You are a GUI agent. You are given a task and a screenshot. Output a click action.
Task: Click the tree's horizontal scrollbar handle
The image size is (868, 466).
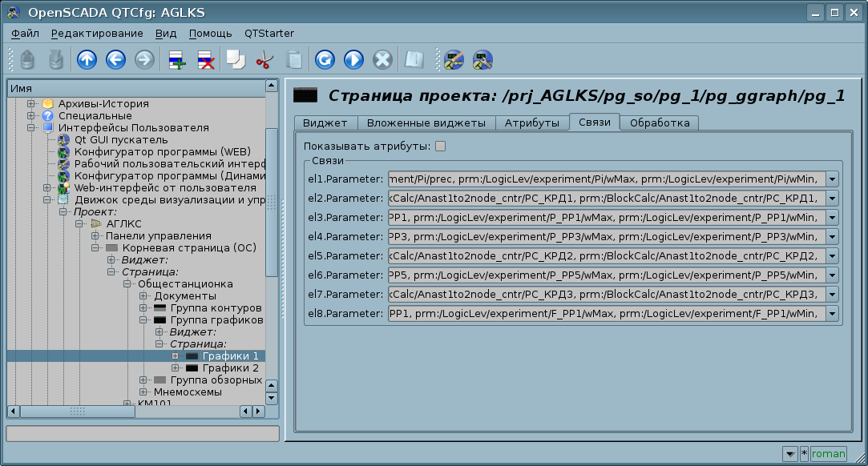(77, 412)
